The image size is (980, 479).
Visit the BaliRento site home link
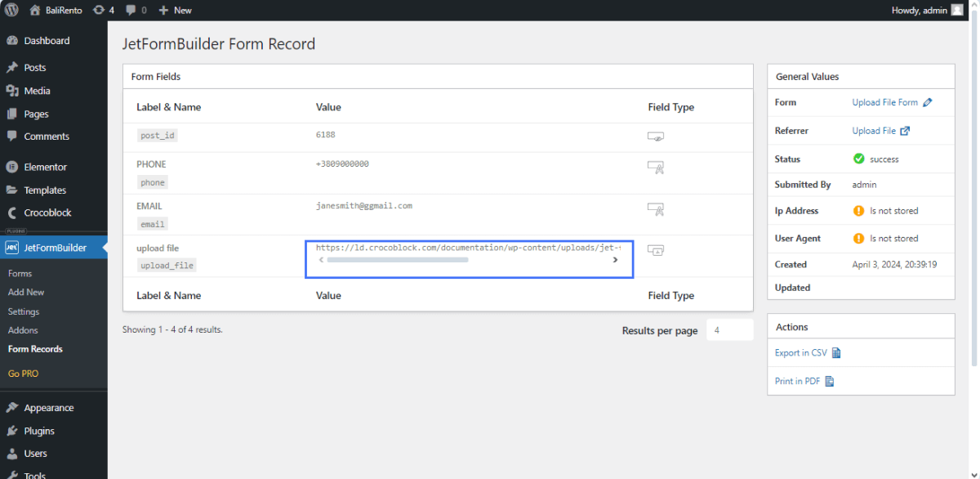(56, 10)
